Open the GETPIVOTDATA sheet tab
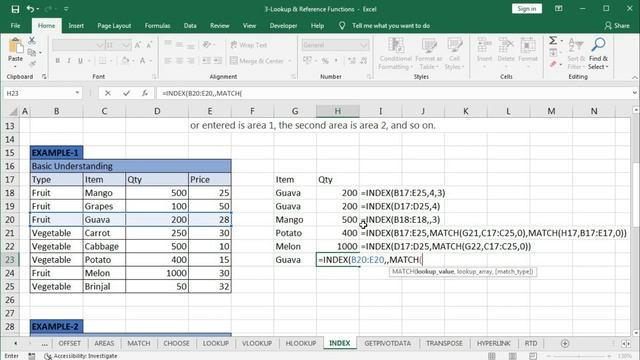 (388, 344)
